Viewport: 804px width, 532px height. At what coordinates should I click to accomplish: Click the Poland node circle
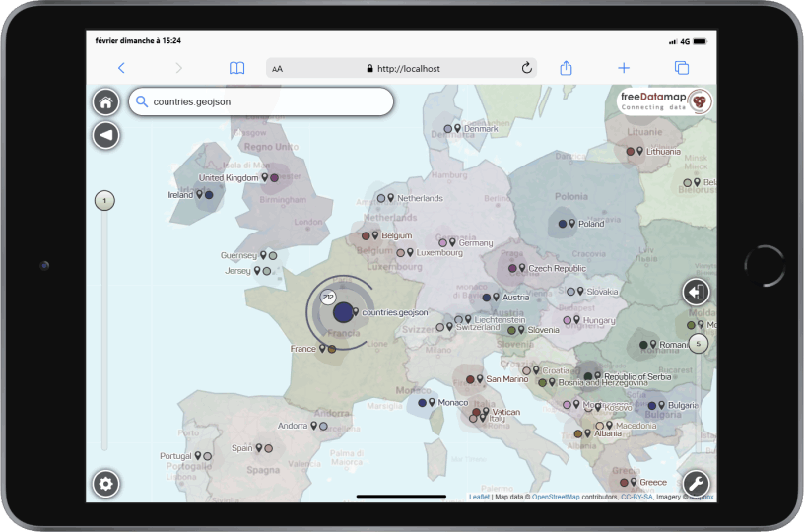pos(562,224)
